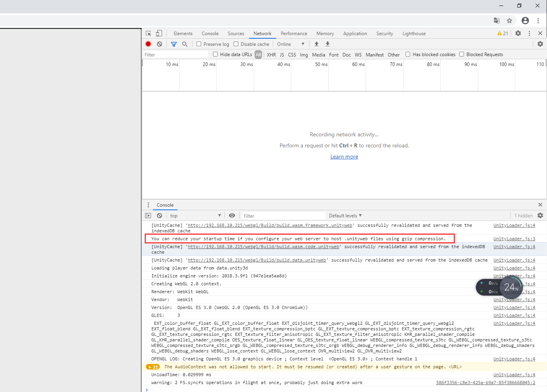Switch to the top Console tab
This screenshot has width=547, height=392.
[210, 34]
